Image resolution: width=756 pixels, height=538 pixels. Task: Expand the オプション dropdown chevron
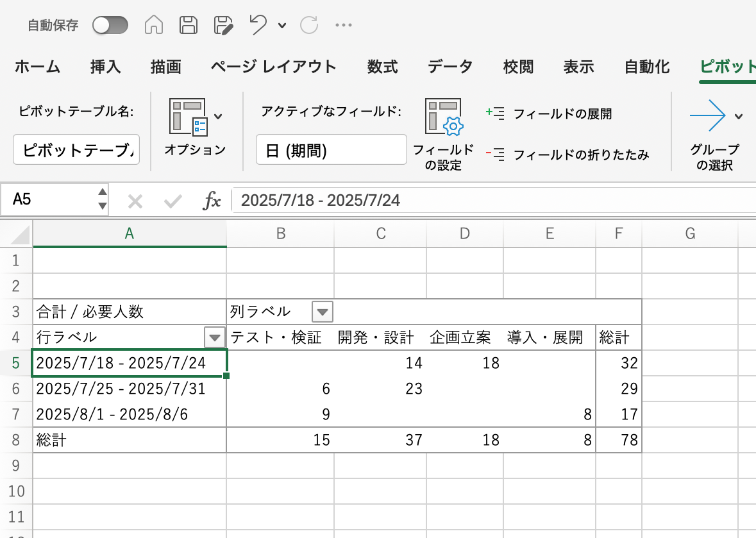click(218, 117)
